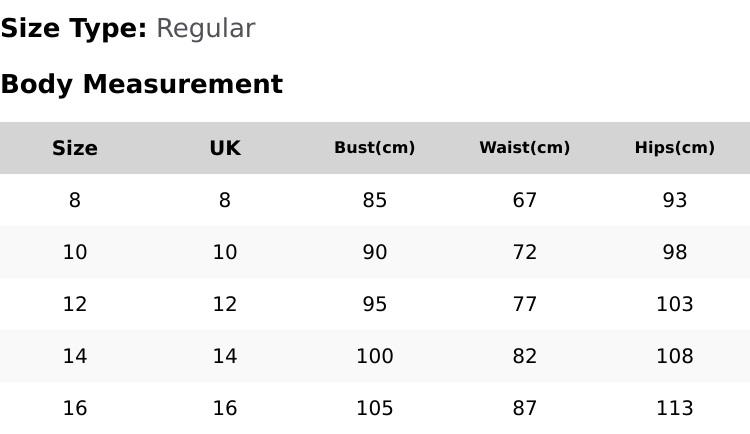The height and width of the screenshot is (434, 750).
Task: Click bust value 100
Action: (x=375, y=356)
